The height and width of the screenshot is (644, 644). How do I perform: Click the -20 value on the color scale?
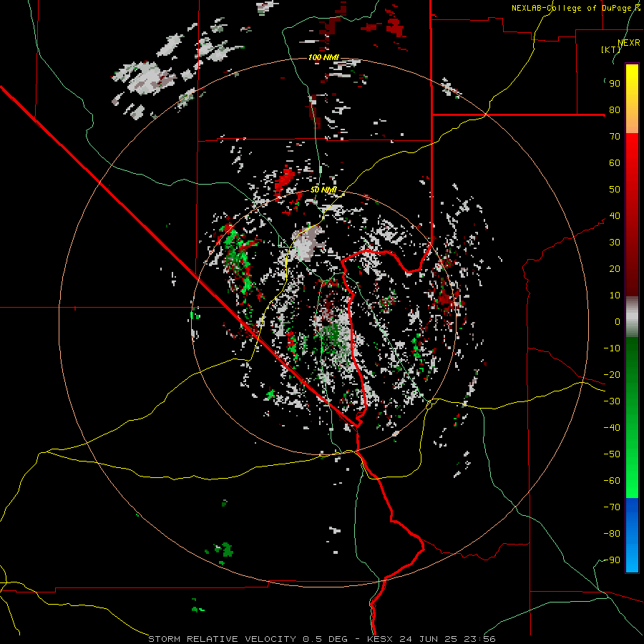612,374
